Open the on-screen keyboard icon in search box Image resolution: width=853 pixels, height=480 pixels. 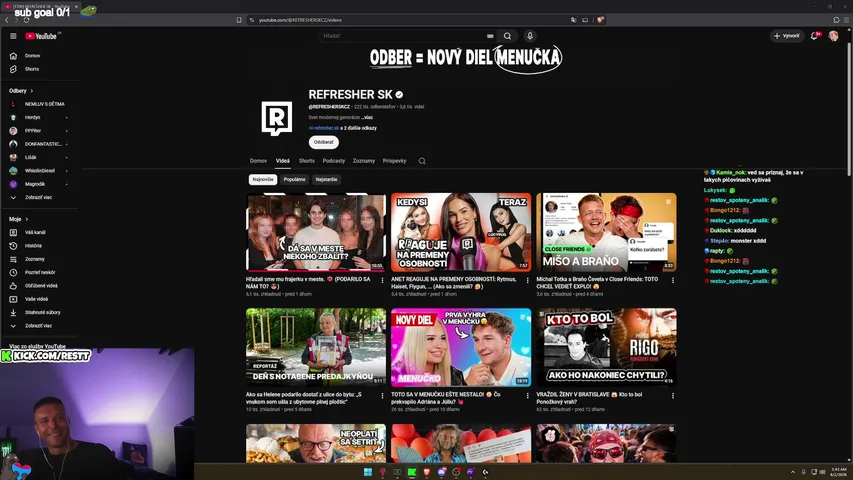click(490, 36)
